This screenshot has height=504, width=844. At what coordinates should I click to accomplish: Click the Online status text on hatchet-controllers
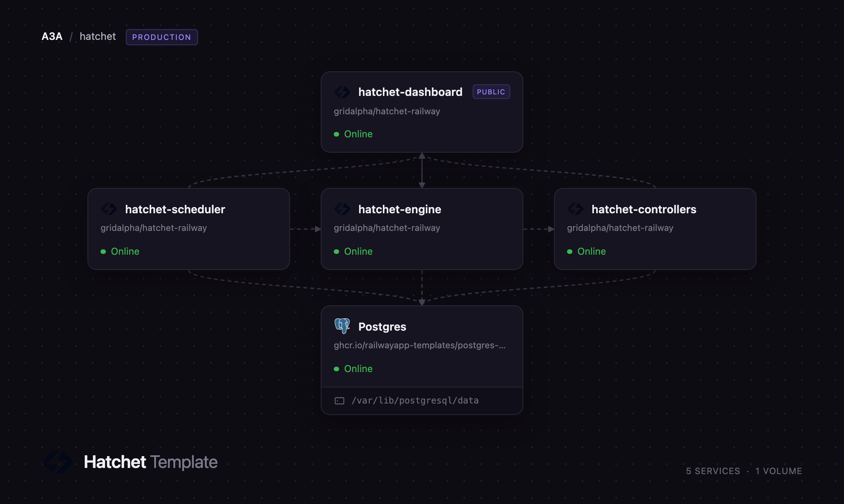592,252
